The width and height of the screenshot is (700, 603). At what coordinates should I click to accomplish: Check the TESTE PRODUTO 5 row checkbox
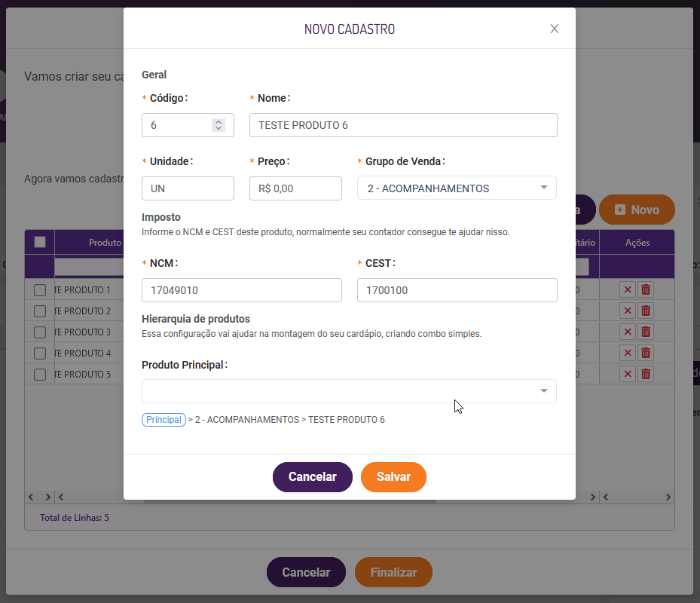(40, 375)
